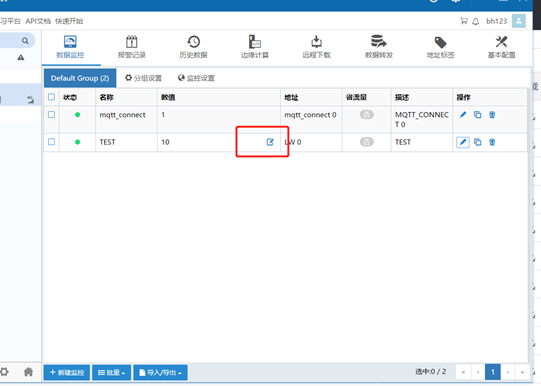Viewport: 541px width, 386px height.
Task: Click the gear icon at bottom left
Action: coord(4,372)
